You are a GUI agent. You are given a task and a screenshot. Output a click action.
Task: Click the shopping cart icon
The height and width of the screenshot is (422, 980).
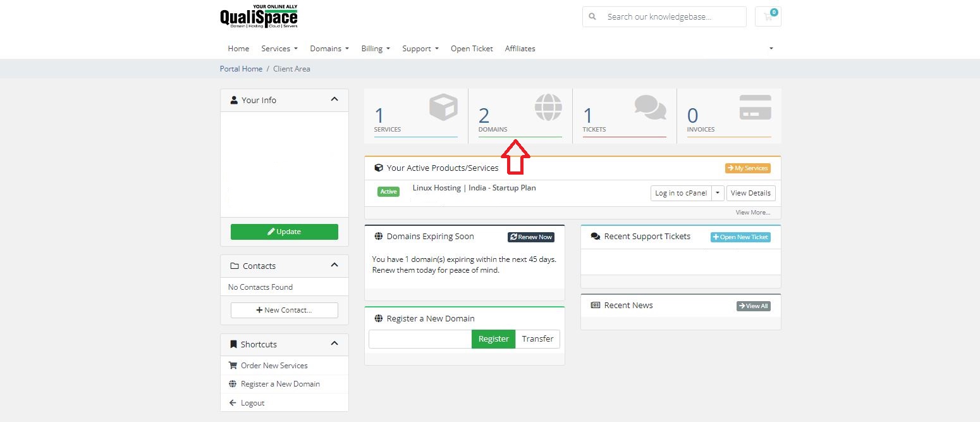coord(767,17)
